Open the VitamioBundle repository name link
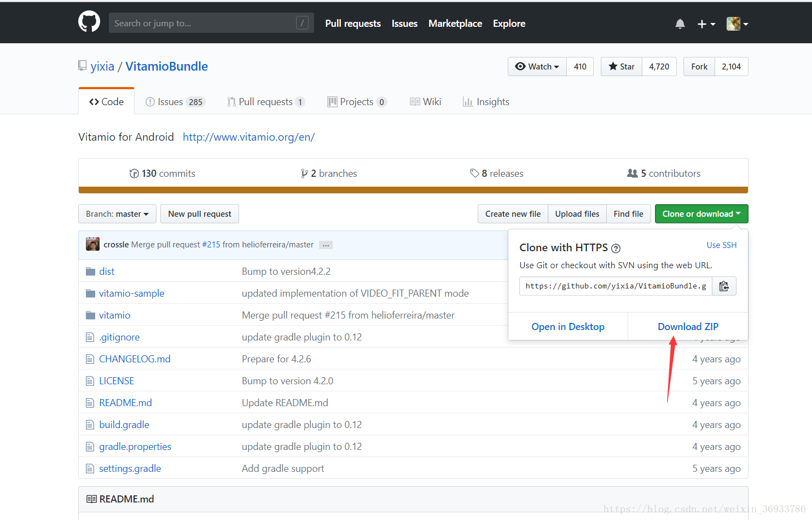Viewport: 812px width, 520px height. coord(167,66)
